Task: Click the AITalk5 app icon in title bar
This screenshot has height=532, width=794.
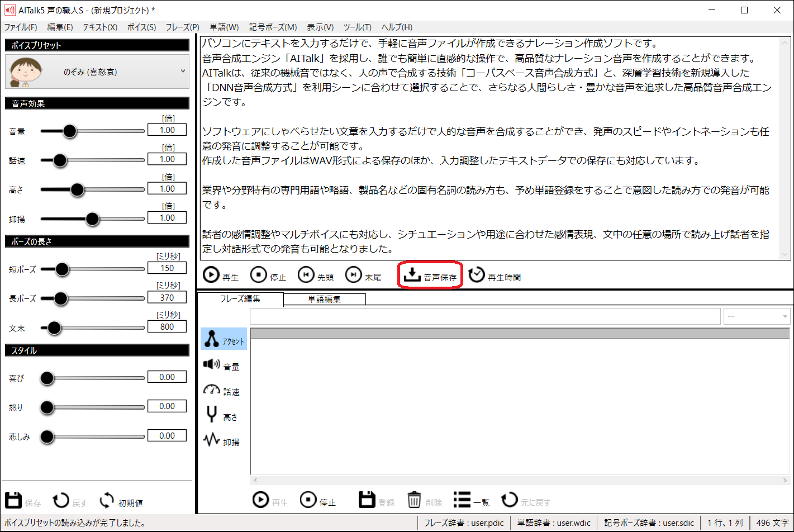Action: 9,10
